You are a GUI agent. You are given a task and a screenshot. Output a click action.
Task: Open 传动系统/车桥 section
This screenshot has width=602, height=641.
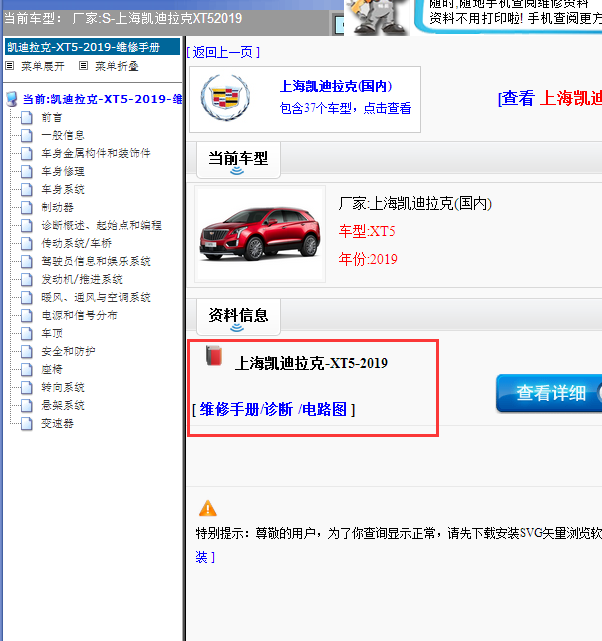pos(76,244)
